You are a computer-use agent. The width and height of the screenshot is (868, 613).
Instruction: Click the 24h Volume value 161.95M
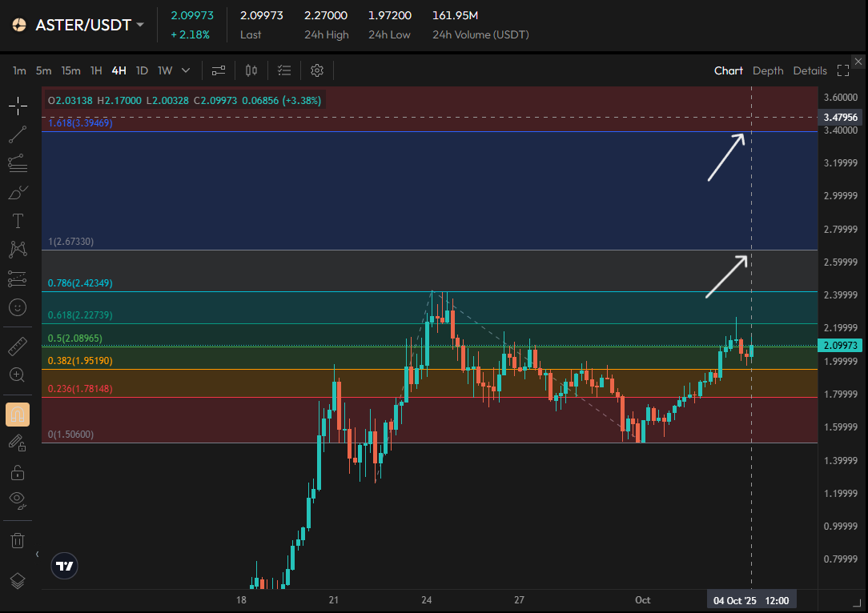455,15
